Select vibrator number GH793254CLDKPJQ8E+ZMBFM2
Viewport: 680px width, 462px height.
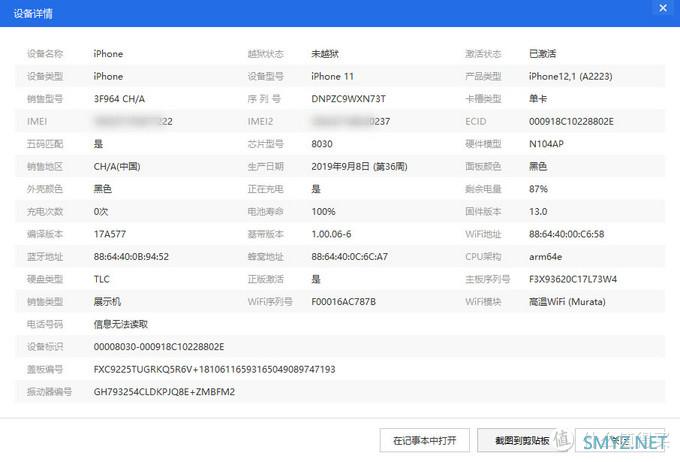(x=164, y=392)
